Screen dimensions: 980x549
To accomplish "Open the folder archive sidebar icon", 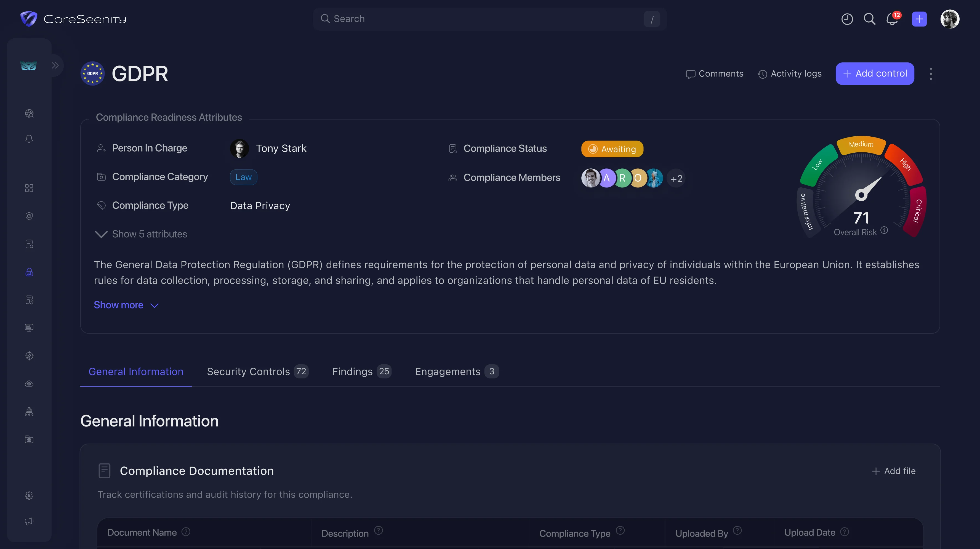I will [x=29, y=439].
